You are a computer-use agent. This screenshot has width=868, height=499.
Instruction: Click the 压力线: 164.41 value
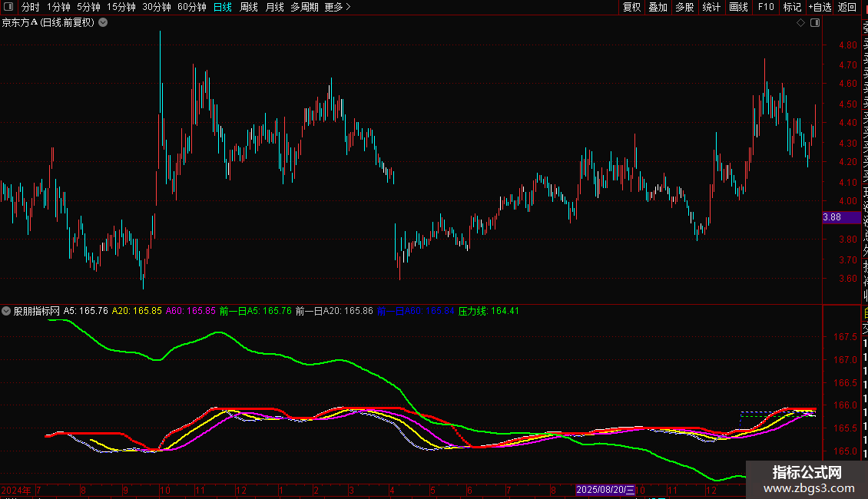click(x=489, y=311)
